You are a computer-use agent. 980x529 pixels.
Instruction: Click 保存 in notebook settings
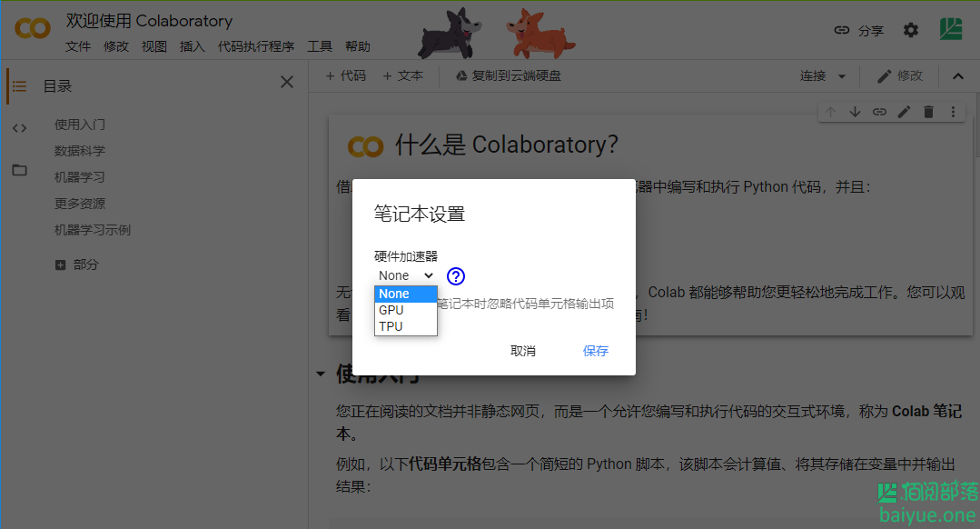pyautogui.click(x=596, y=351)
